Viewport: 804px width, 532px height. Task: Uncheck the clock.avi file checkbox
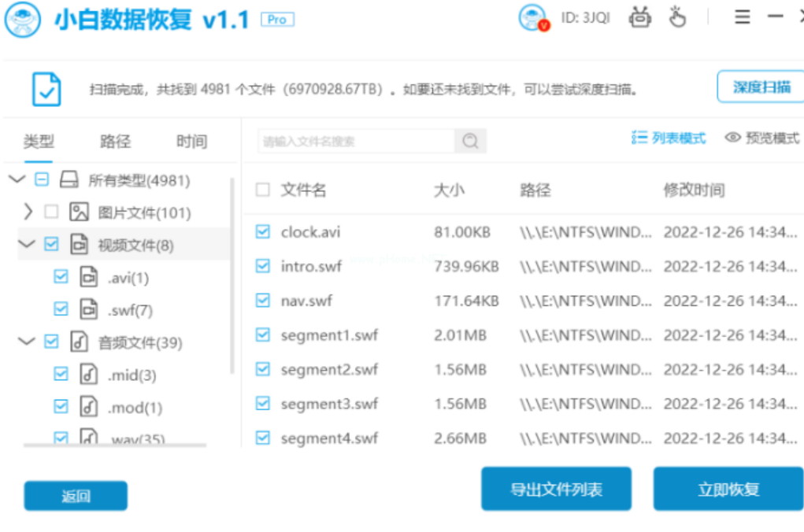pyautogui.click(x=262, y=231)
